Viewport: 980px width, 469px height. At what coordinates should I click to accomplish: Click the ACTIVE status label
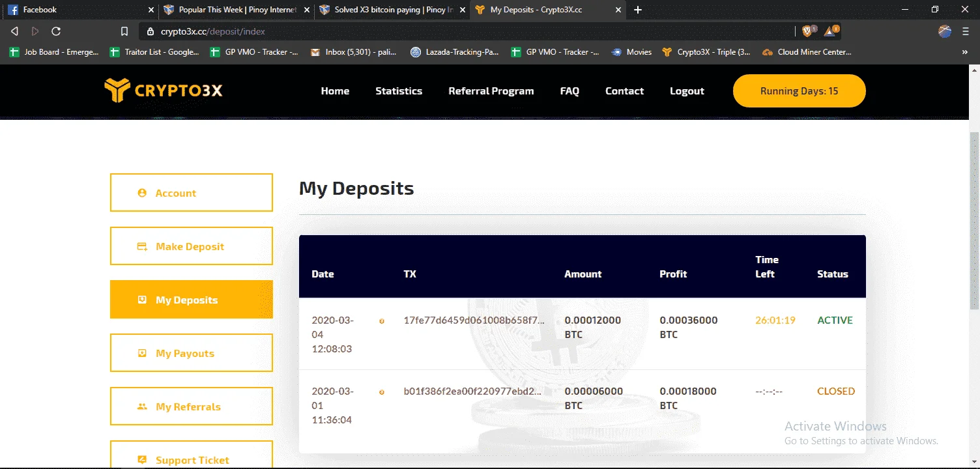[x=835, y=320]
